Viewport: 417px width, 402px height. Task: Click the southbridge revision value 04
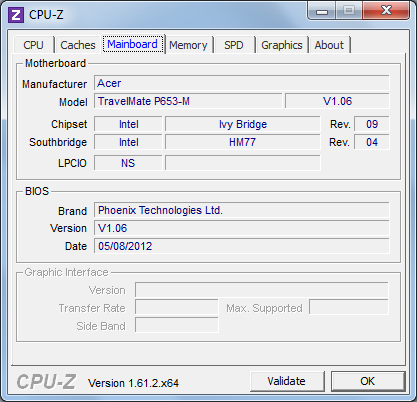[372, 142]
